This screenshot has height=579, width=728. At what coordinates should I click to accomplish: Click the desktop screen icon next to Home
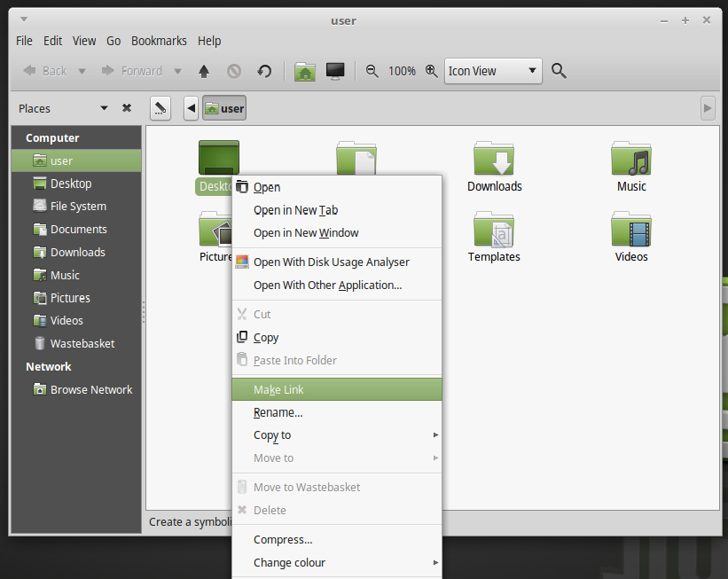335,71
